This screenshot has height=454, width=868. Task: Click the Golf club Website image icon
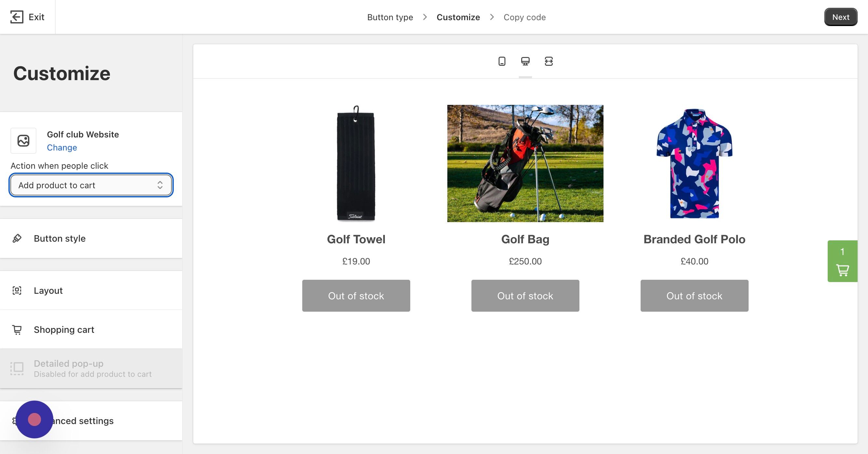(23, 141)
